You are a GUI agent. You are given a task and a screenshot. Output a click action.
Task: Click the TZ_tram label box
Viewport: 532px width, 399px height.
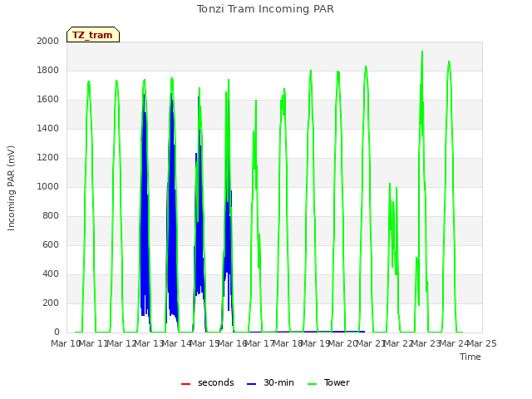pos(93,35)
